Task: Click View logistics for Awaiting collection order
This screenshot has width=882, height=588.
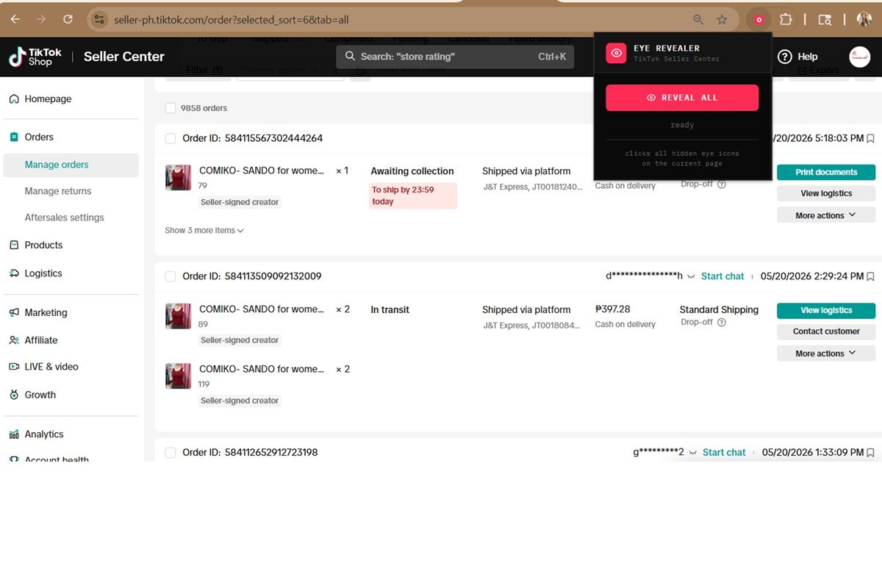Action: pyautogui.click(x=825, y=193)
